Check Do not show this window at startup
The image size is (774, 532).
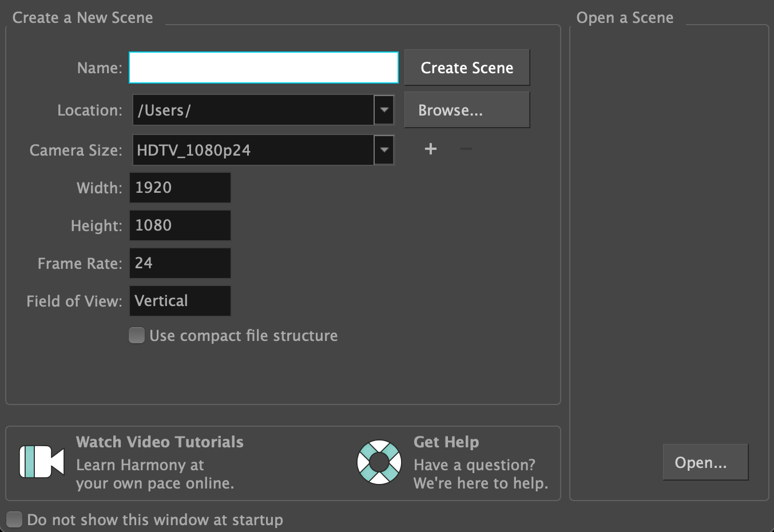click(14, 519)
